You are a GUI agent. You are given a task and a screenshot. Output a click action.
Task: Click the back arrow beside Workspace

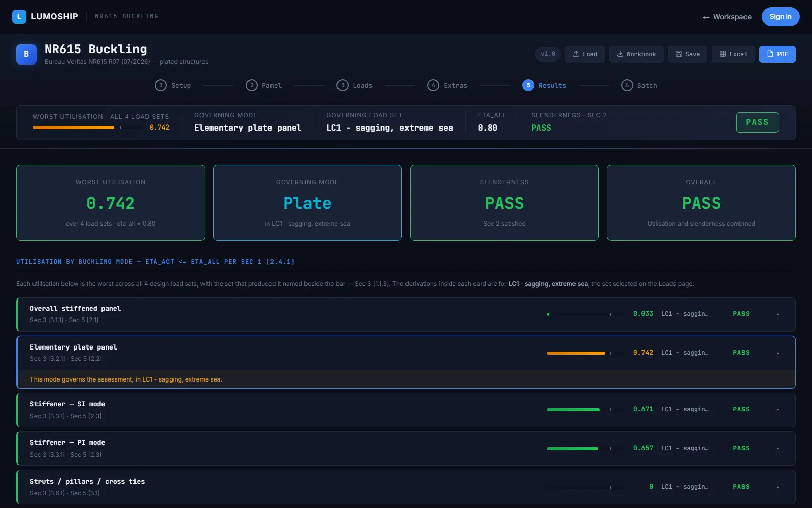pyautogui.click(x=706, y=17)
